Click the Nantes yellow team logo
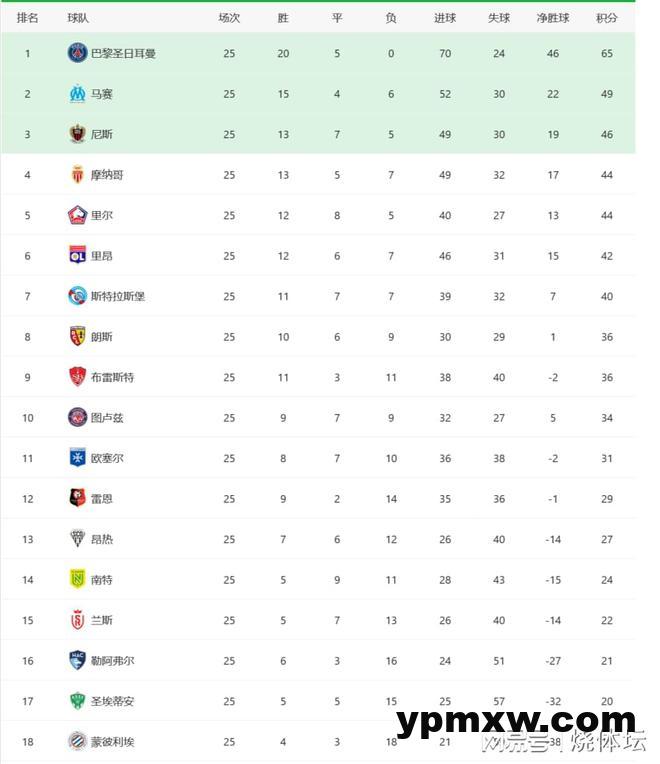This screenshot has height=764, width=660. (77, 580)
